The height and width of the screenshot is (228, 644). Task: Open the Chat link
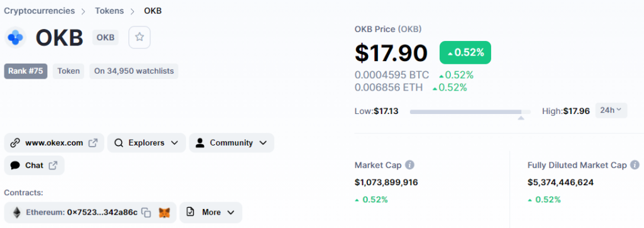point(35,166)
